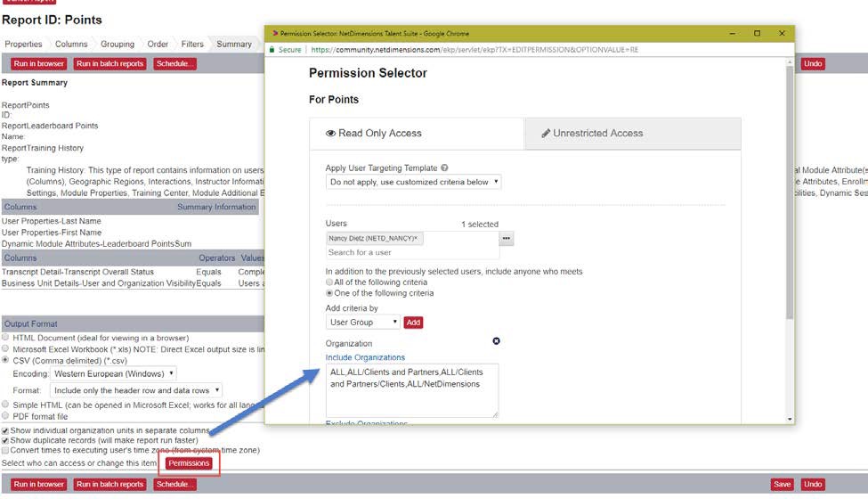
Task: Remove Organization criteria with circled X icon
Action: (x=496, y=341)
